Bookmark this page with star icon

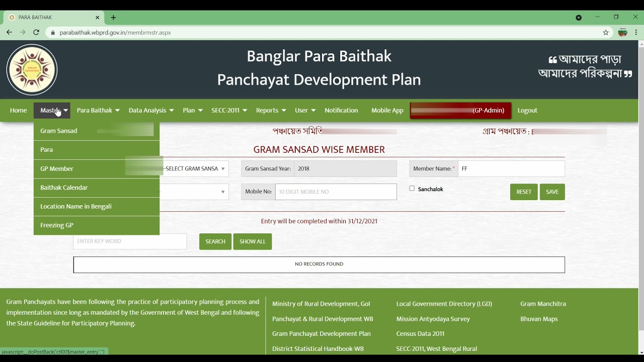coord(606,32)
